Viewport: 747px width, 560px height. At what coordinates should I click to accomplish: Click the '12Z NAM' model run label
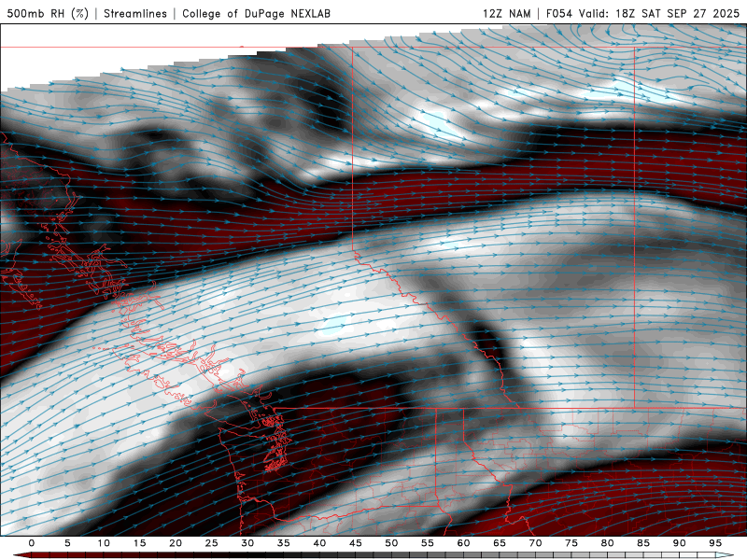coord(506,13)
